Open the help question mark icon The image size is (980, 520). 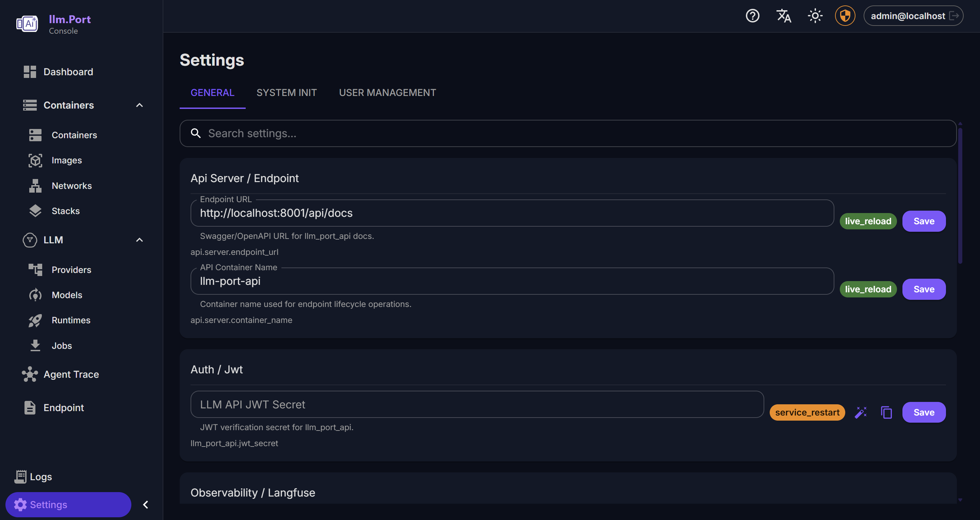click(752, 16)
